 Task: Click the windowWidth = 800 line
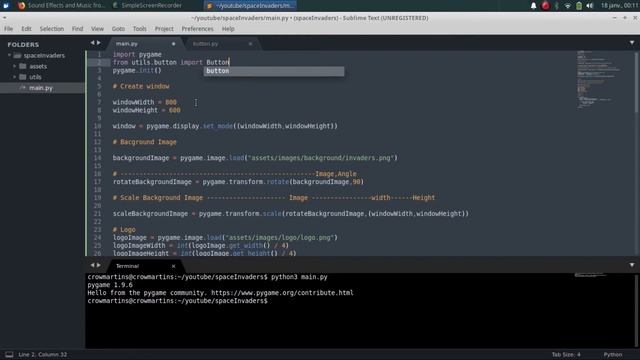pos(144,102)
